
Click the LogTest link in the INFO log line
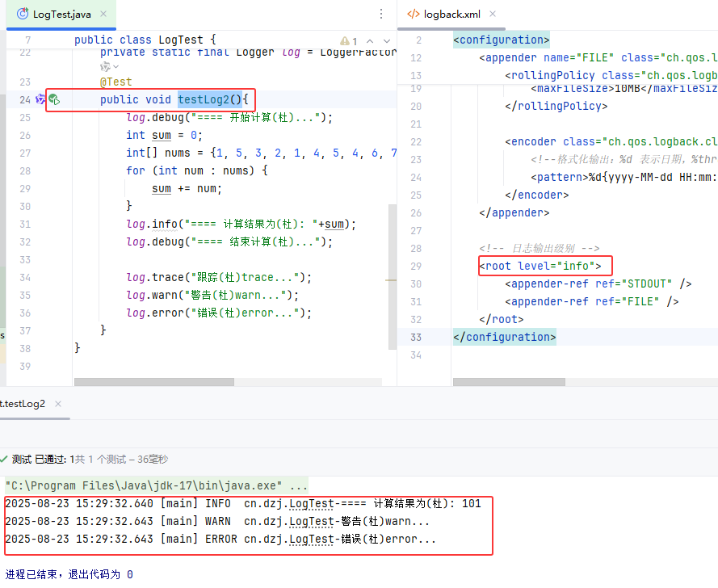310,503
